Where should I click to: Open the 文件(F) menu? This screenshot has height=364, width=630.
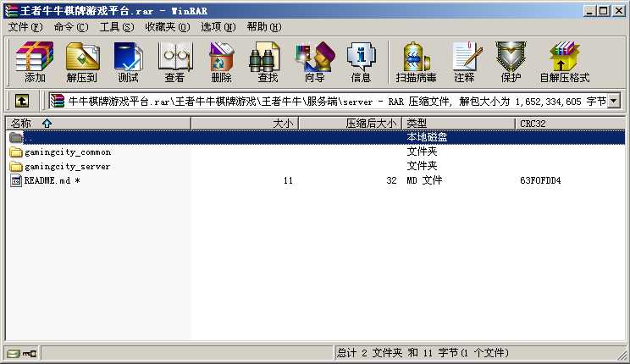point(25,27)
